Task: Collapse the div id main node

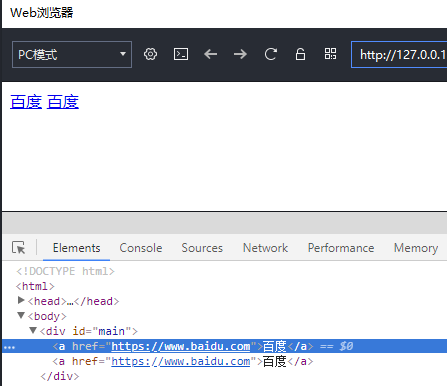Action: coord(33,330)
